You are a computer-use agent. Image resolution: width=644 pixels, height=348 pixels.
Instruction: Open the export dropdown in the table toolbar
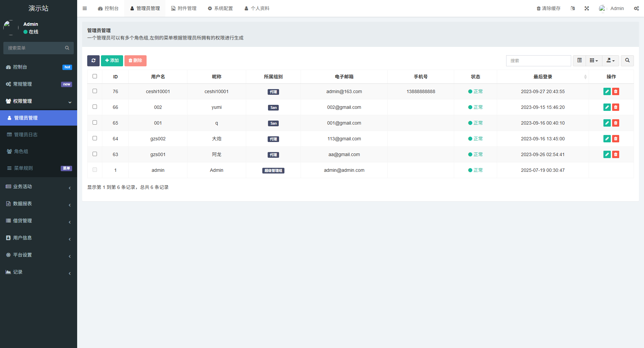click(x=610, y=61)
